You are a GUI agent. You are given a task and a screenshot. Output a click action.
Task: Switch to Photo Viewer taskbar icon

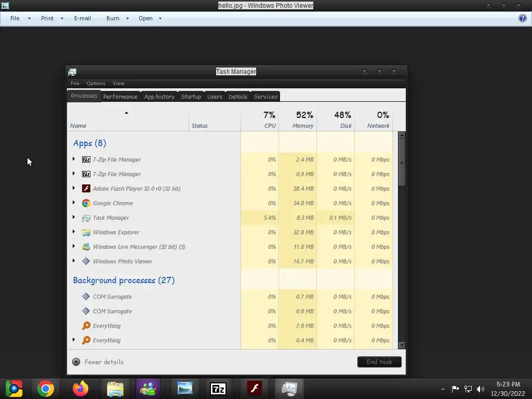tap(185, 389)
